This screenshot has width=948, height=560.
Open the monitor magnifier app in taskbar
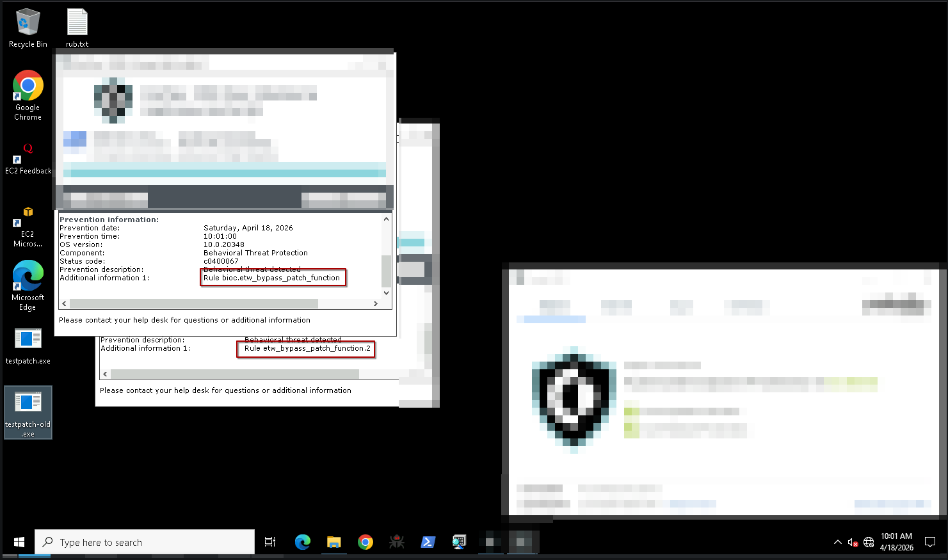tap(459, 542)
